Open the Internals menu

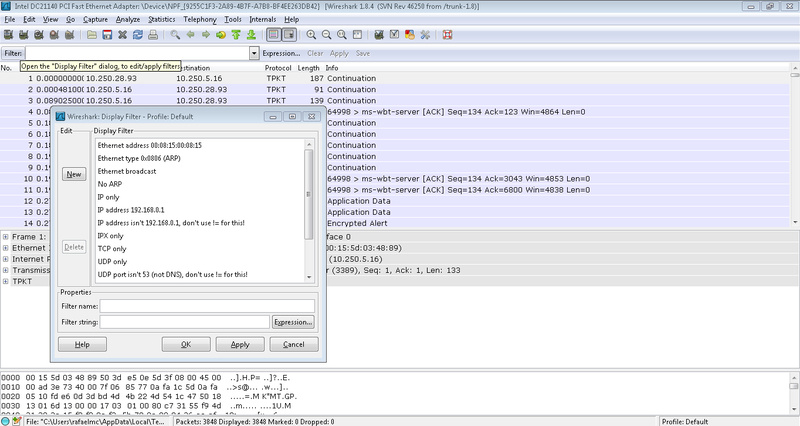tap(262, 19)
